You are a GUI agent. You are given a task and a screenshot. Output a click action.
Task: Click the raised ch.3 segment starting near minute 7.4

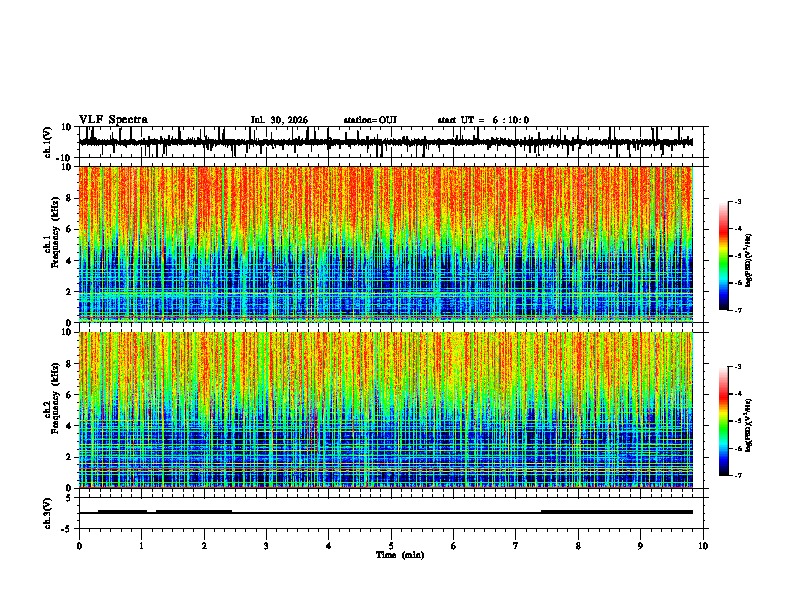617,512
